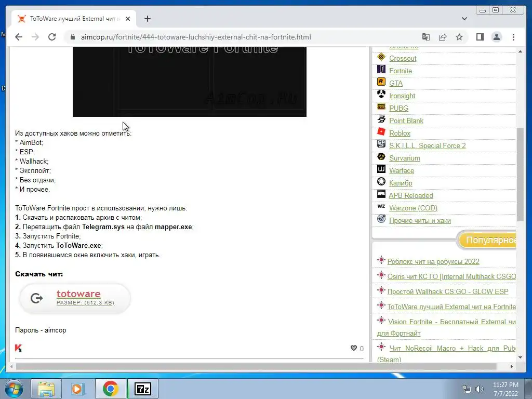Expand the tab search chevron

(x=464, y=19)
